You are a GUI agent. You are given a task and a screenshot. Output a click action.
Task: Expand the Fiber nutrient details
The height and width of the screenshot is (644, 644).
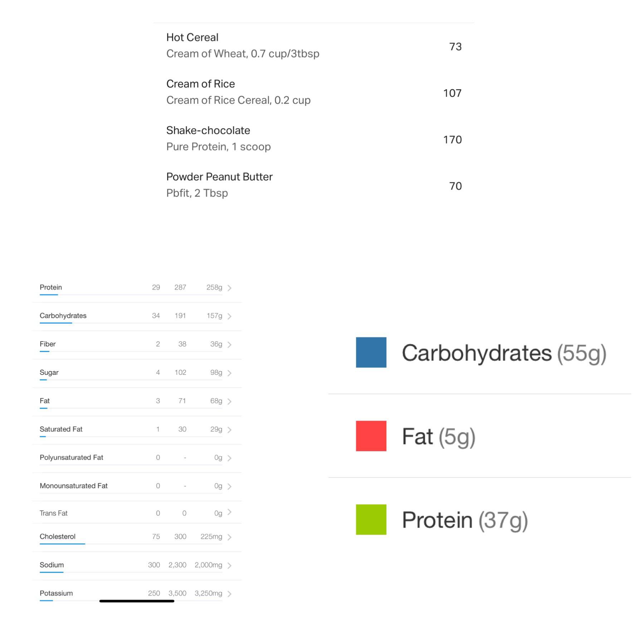pyautogui.click(x=230, y=344)
